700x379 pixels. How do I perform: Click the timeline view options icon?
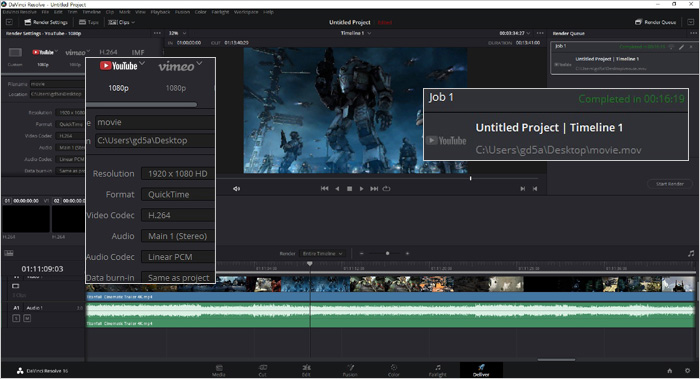click(x=9, y=253)
